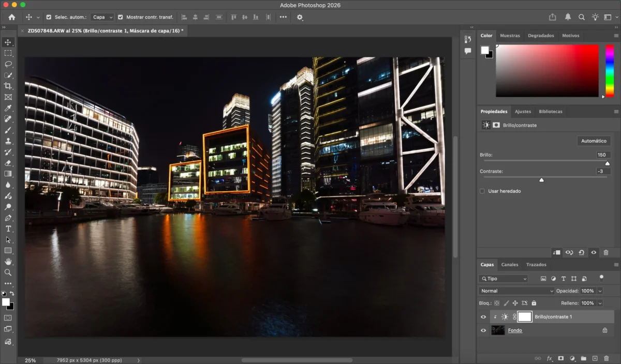Select the Hand tool
621x364 pixels.
tap(8, 262)
